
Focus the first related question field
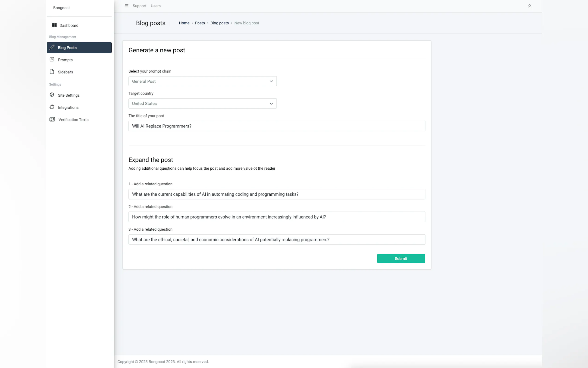click(277, 194)
